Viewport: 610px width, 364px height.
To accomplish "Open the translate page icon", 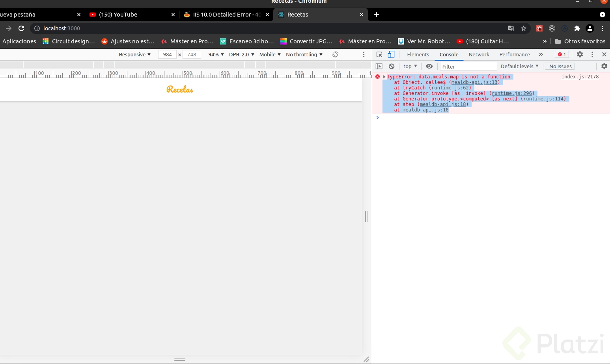I will pos(511,28).
